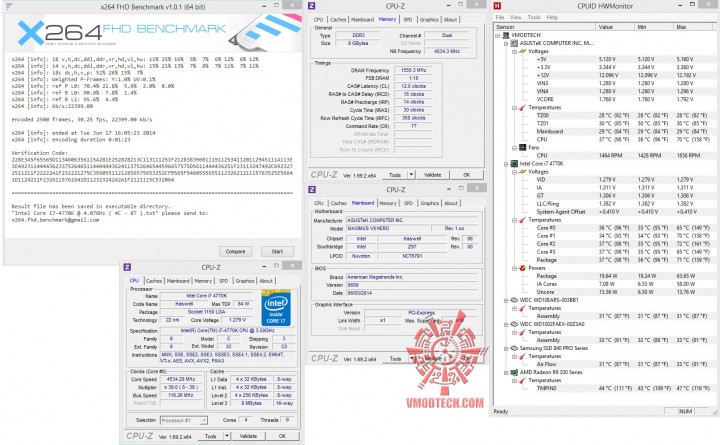Open About tab in CPU-Z CPU window
This screenshot has width=720, height=445.
(x=266, y=281)
